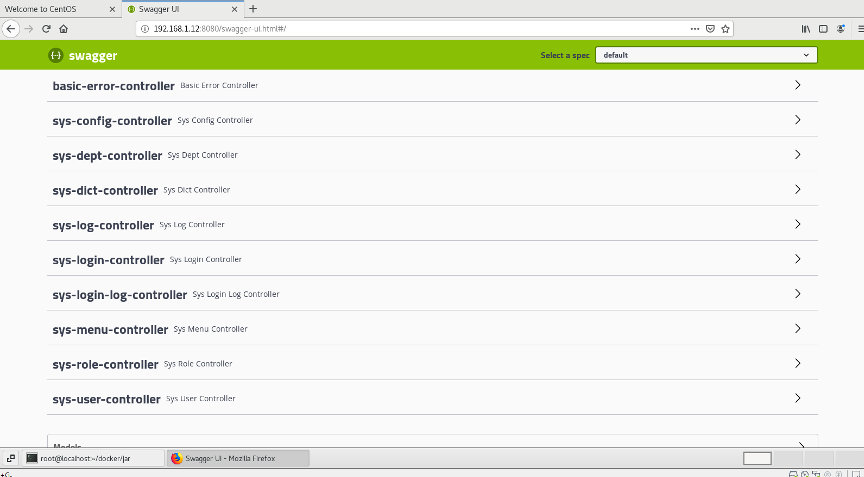Open the Library bookshelf icon

[x=806, y=29]
